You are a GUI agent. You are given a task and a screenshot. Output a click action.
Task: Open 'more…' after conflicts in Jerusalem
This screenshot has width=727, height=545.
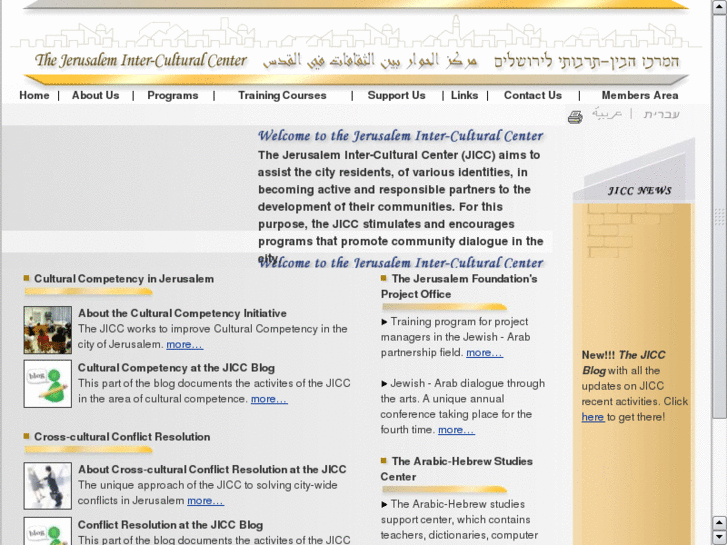[205, 500]
